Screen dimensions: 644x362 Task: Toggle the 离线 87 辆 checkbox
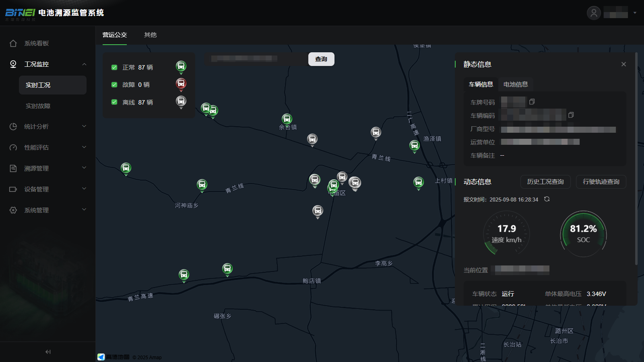click(x=114, y=102)
